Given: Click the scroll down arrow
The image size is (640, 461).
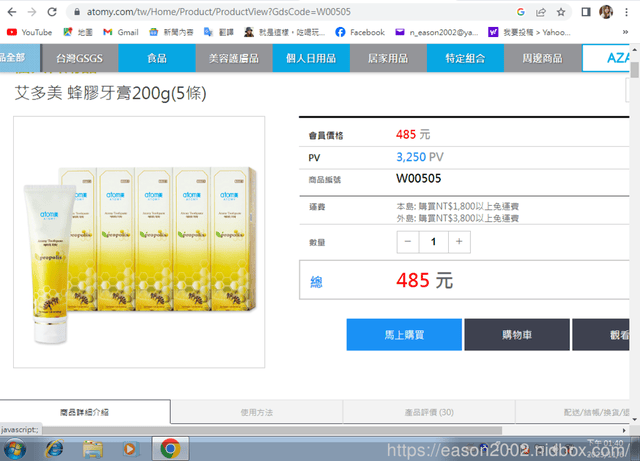Looking at the screenshot, I should click(x=635, y=419).
